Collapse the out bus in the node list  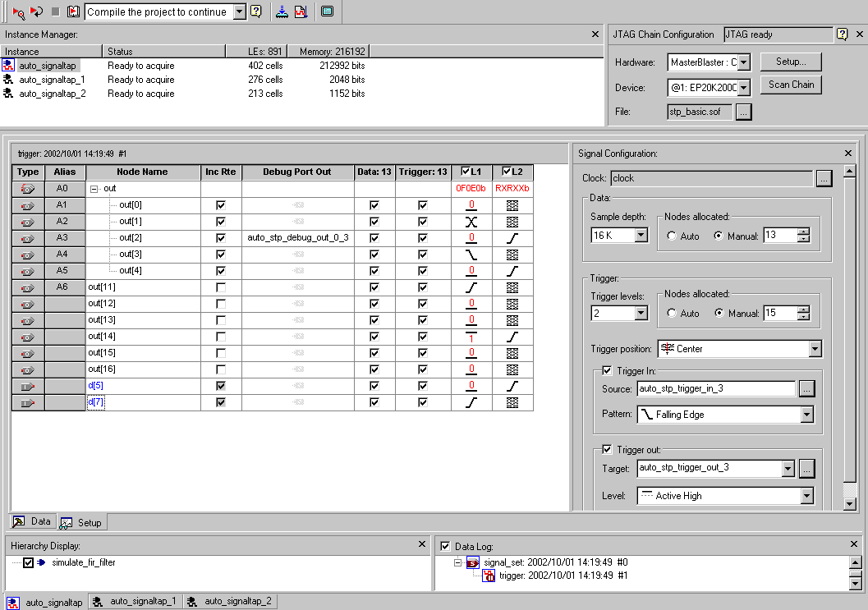[x=95, y=188]
